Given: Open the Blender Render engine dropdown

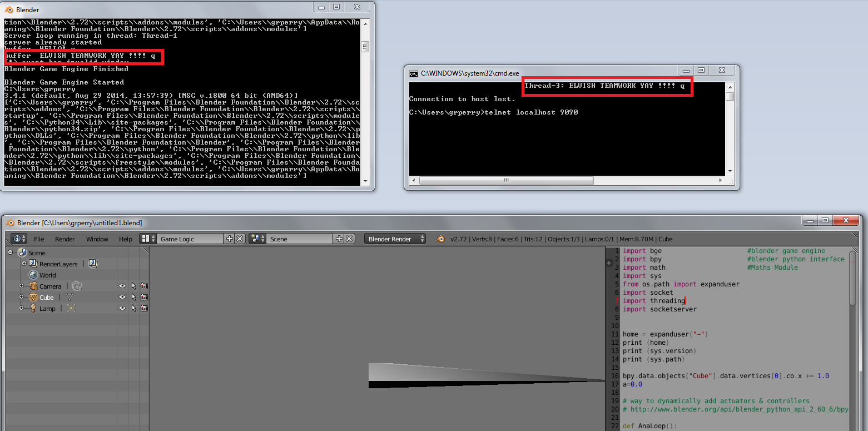Looking at the screenshot, I should tap(395, 239).
